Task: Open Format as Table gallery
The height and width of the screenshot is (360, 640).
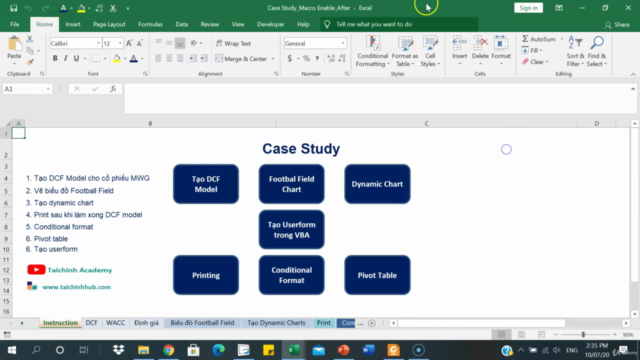Action: (405, 51)
